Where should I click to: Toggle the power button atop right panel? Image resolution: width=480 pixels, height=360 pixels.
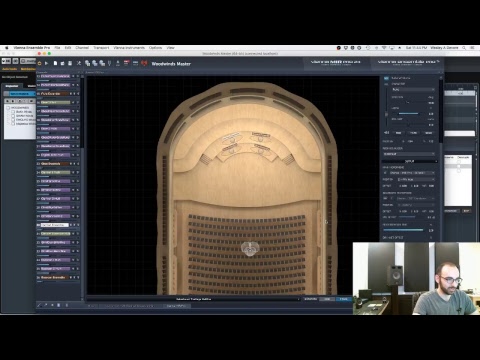(386, 78)
